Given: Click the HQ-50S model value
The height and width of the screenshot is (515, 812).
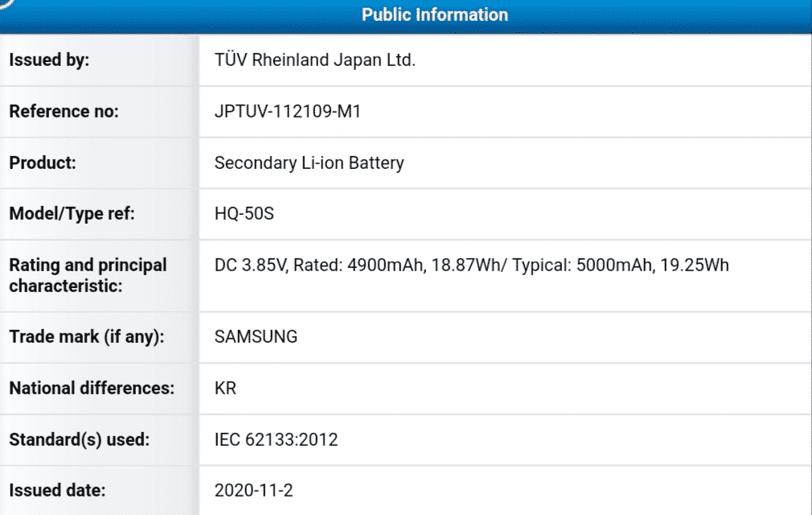Looking at the screenshot, I should [x=246, y=214].
